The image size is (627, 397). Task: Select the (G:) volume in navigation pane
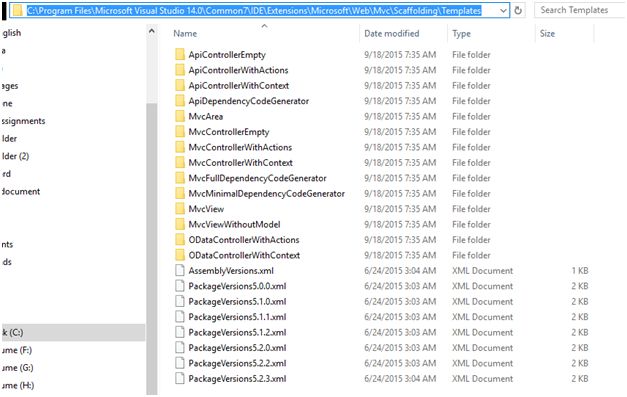[18, 368]
